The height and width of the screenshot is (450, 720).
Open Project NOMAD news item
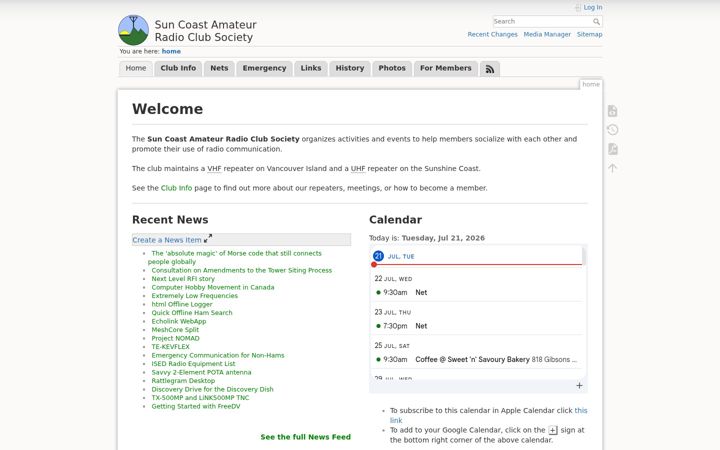(175, 338)
